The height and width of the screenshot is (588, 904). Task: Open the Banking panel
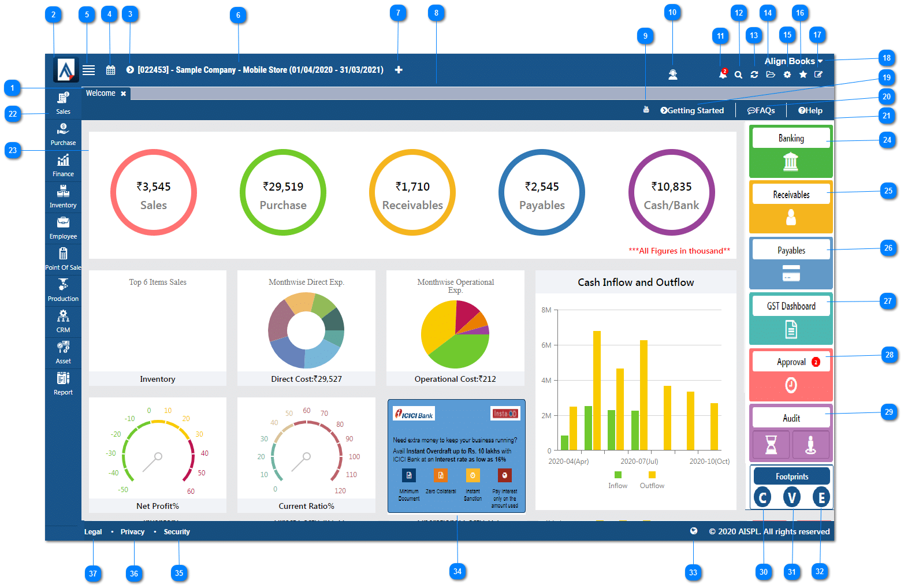point(790,137)
